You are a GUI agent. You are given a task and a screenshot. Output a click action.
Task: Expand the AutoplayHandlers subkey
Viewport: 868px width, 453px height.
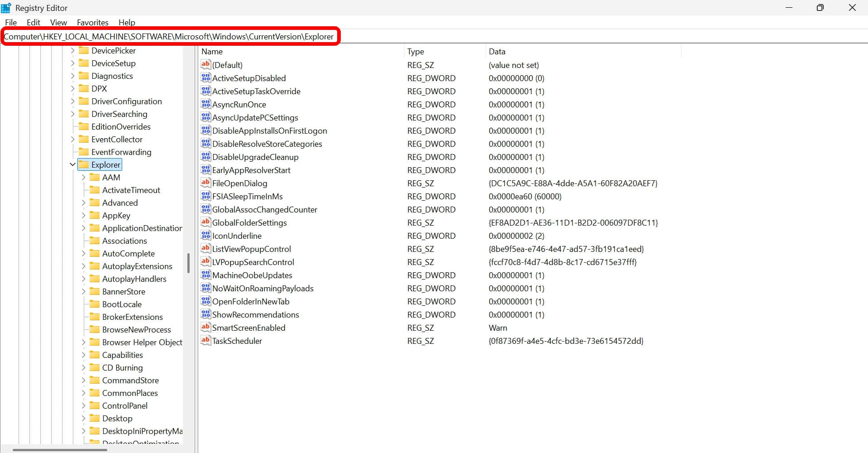(83, 279)
